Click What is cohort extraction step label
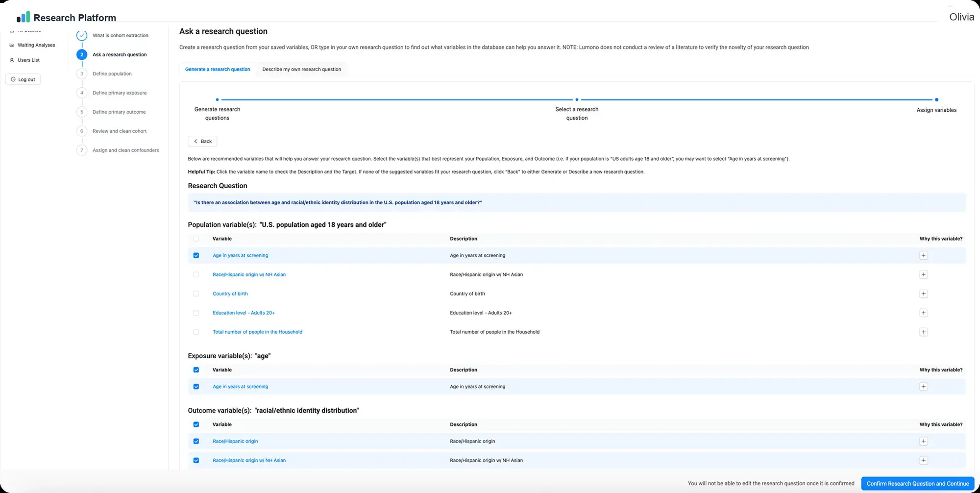The height and width of the screenshot is (493, 980). pyautogui.click(x=121, y=35)
